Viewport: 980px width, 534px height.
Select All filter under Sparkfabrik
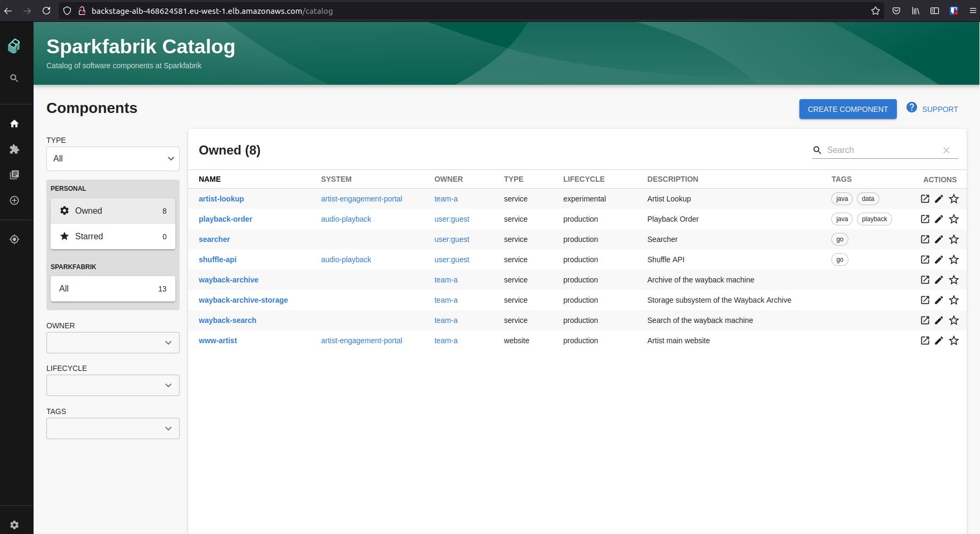pyautogui.click(x=113, y=289)
